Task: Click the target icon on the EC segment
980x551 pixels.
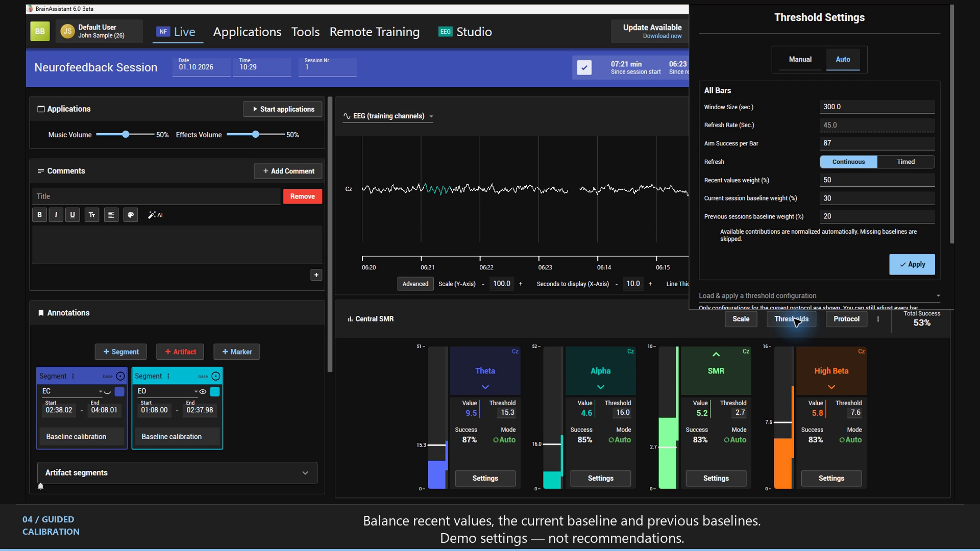Action: point(120,376)
